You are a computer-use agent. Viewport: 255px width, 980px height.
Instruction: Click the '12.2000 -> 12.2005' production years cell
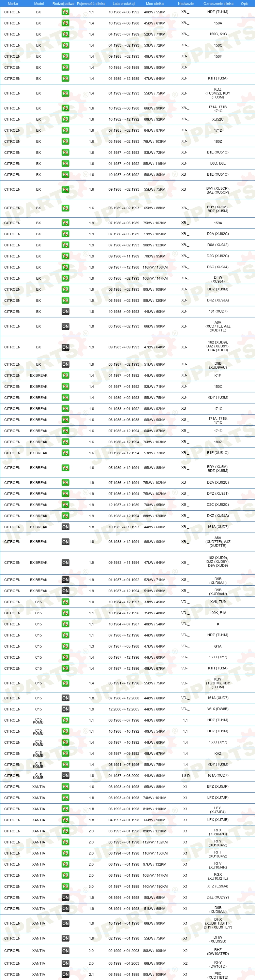[x=124, y=709]
